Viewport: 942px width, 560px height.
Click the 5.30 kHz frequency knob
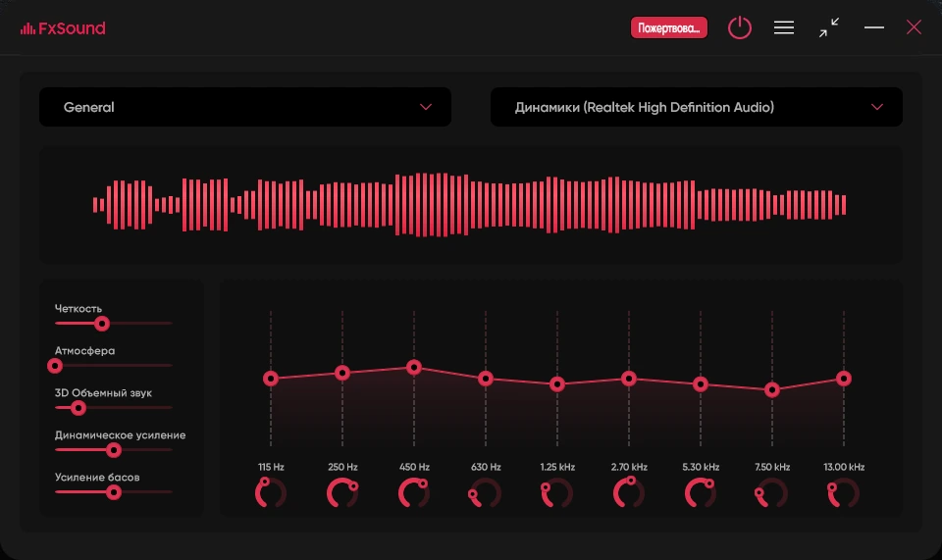701,492
